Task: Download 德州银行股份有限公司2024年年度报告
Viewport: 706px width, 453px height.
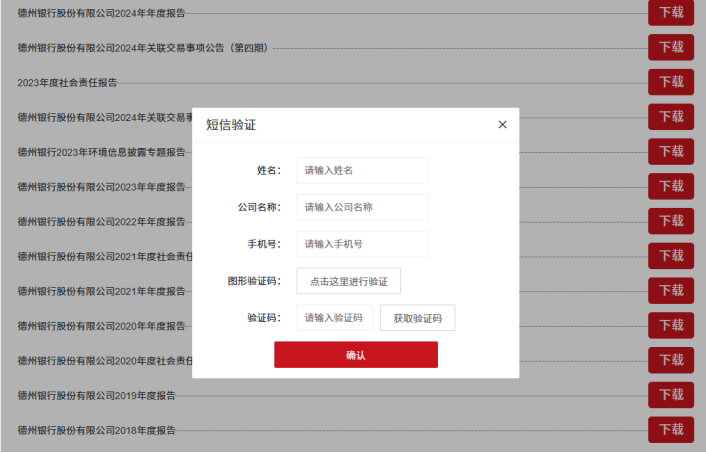Action: (671, 12)
